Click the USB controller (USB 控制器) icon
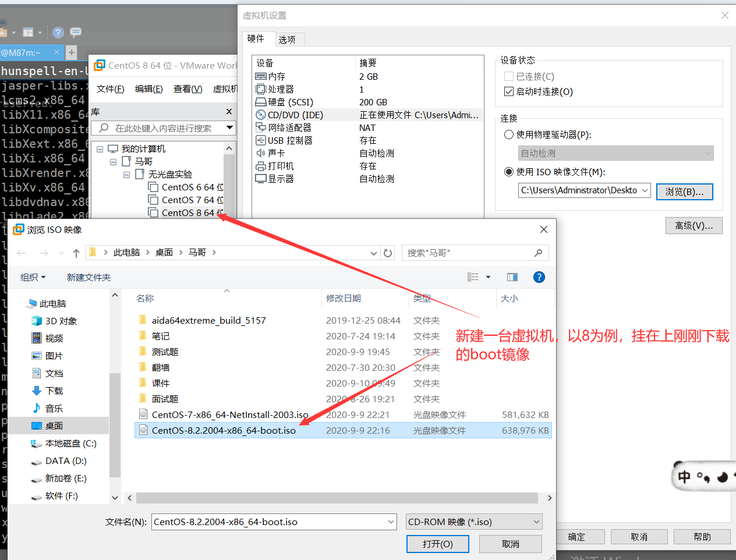This screenshot has width=736, height=560. pos(261,140)
